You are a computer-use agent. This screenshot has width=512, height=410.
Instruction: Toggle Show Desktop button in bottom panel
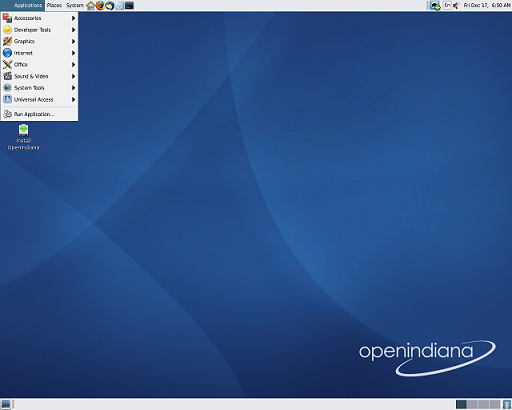[x=6, y=404]
